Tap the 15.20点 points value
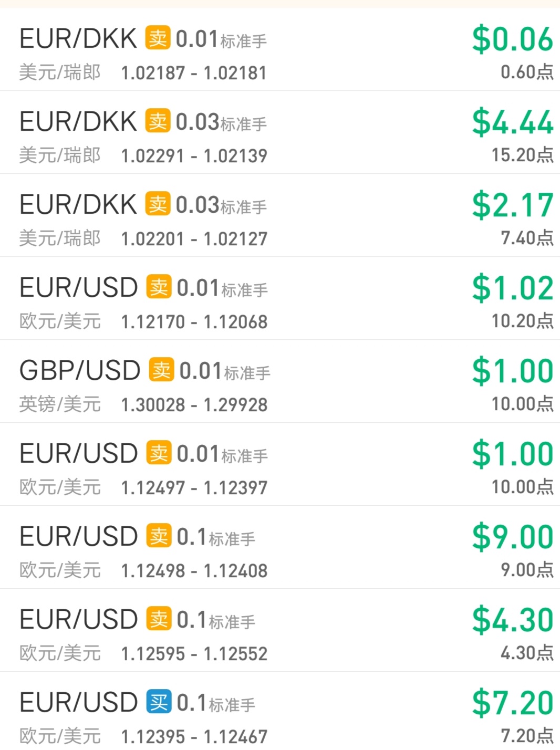The width and height of the screenshot is (560, 750). pos(523,155)
